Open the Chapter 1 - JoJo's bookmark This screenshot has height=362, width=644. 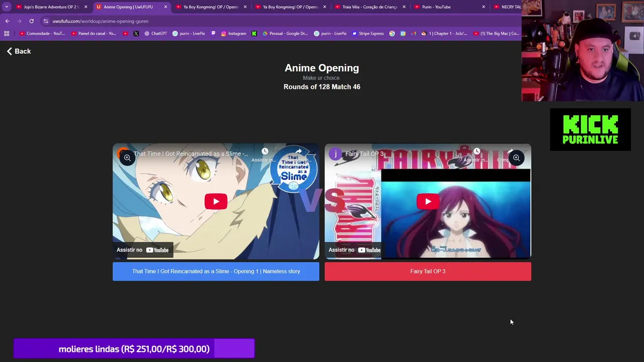[444, 34]
